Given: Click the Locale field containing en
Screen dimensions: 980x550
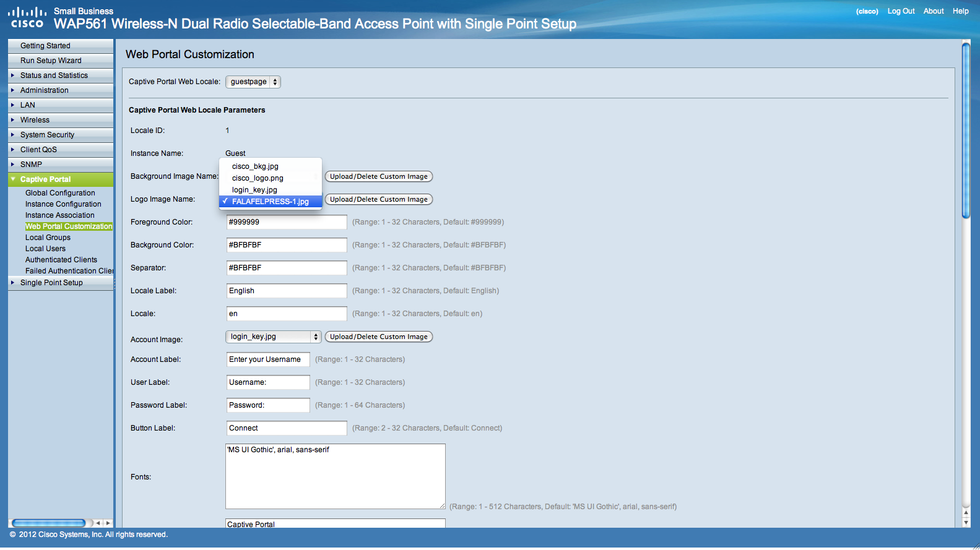Looking at the screenshot, I should 287,314.
